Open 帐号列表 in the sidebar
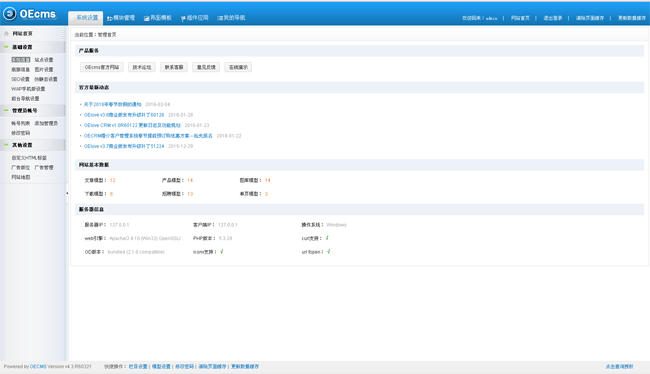The image size is (650, 374). coord(20,124)
